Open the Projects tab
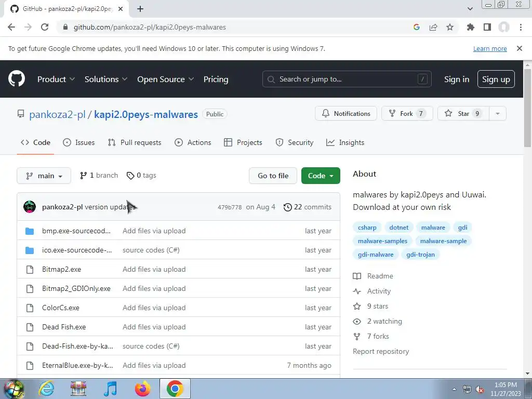This screenshot has width=532, height=399. [243, 142]
